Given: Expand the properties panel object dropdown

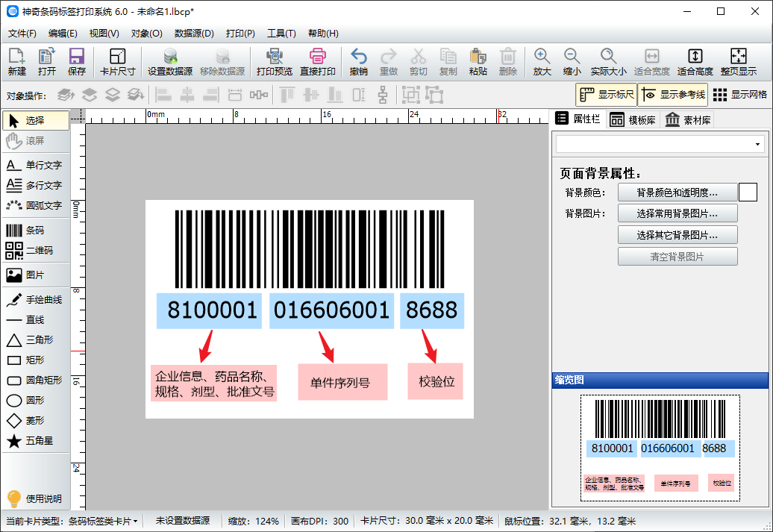Looking at the screenshot, I should coord(757,145).
